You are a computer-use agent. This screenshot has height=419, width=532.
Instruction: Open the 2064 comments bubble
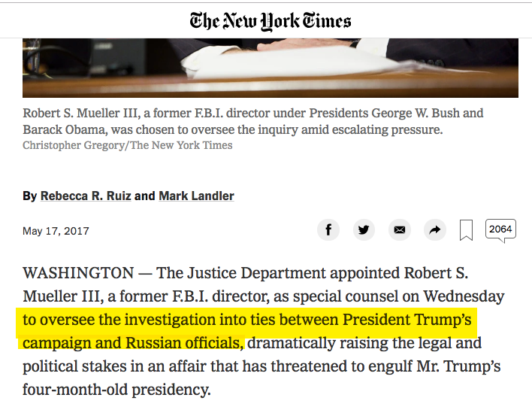tap(500, 229)
